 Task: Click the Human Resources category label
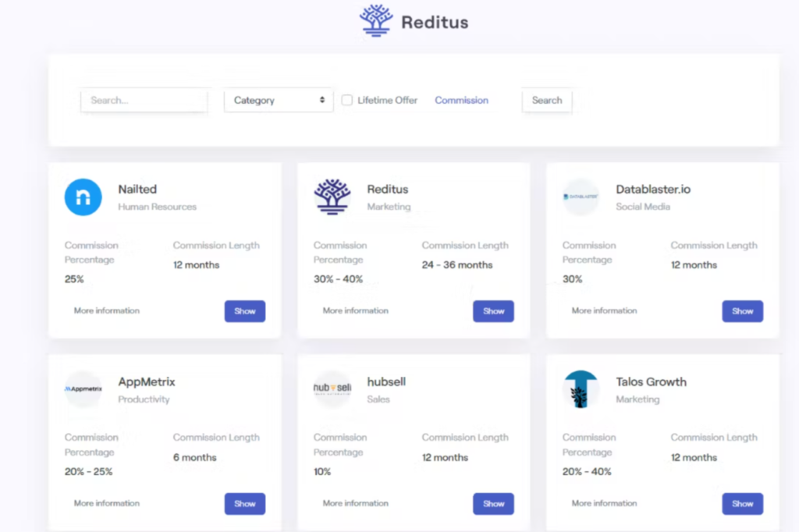point(158,207)
